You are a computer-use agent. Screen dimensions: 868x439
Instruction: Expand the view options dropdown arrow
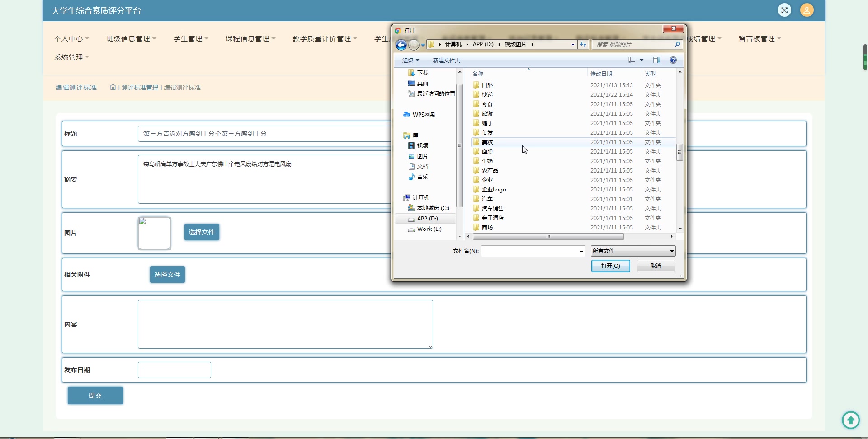click(642, 60)
